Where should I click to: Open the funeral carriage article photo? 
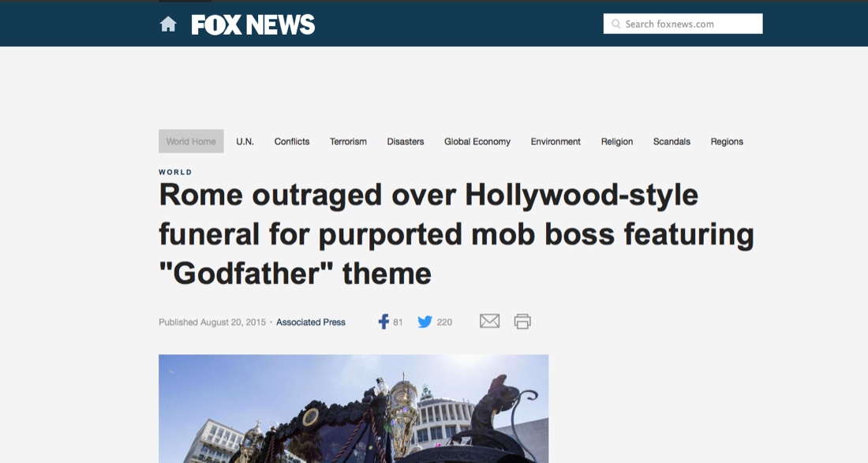click(354, 409)
